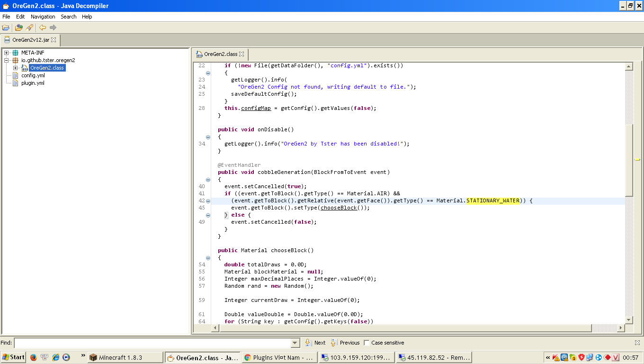
Task: Open the Navigation menu
Action: 43,17
